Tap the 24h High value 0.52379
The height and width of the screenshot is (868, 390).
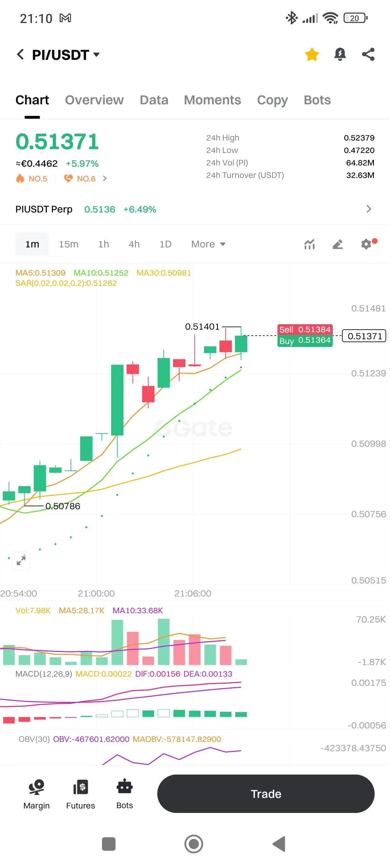pyautogui.click(x=359, y=138)
